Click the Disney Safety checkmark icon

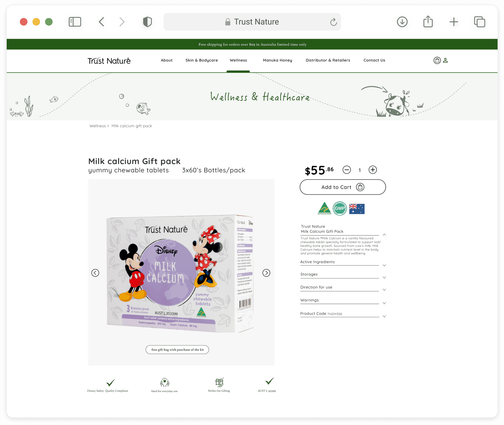point(110,383)
